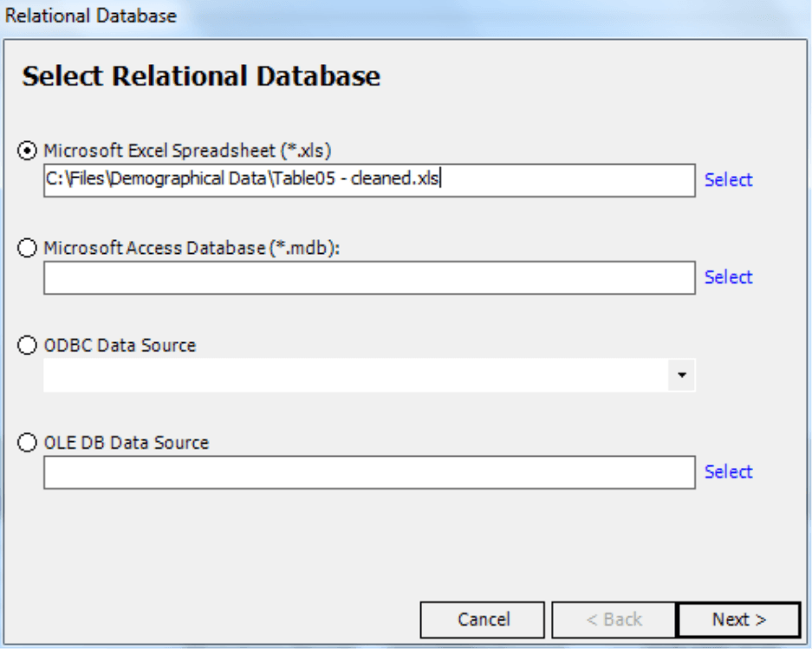The width and height of the screenshot is (812, 649).
Task: Focus the OLE DB Data Source text field
Action: (x=369, y=472)
